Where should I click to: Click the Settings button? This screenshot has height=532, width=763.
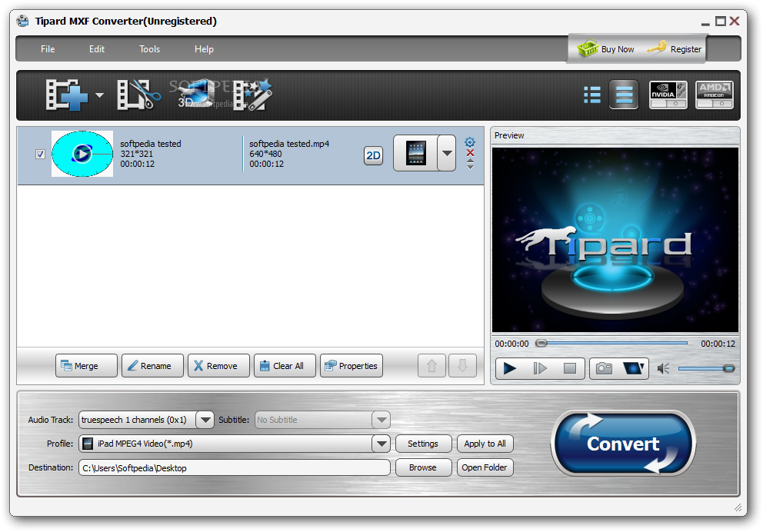click(423, 444)
